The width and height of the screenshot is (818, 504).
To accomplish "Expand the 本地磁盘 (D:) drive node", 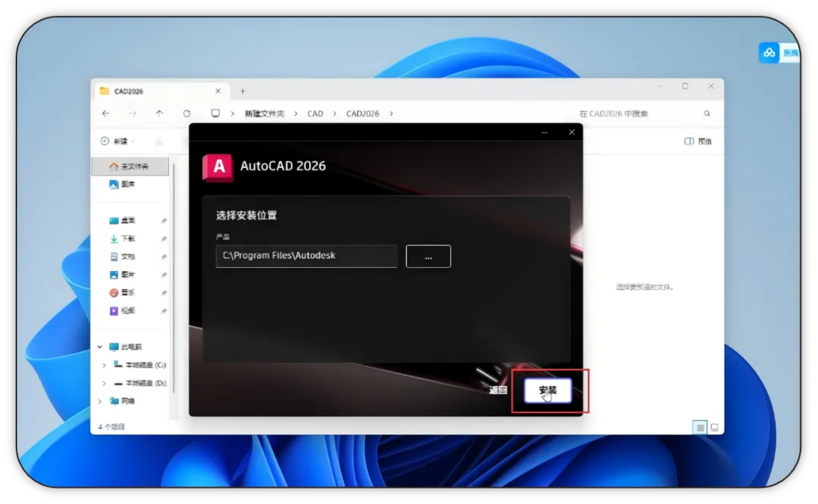I will click(104, 383).
